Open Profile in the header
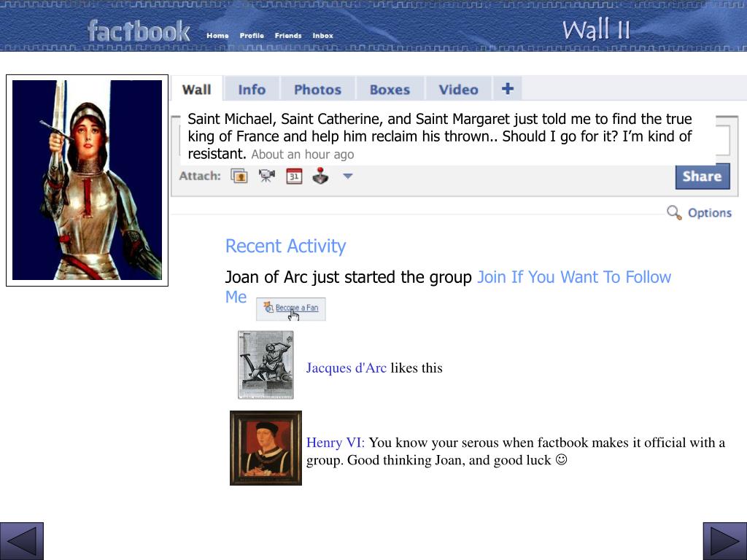747x560 pixels. [x=252, y=36]
